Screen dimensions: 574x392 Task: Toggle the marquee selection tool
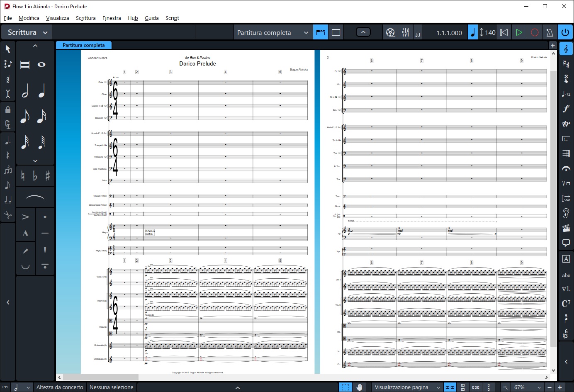tap(345, 387)
